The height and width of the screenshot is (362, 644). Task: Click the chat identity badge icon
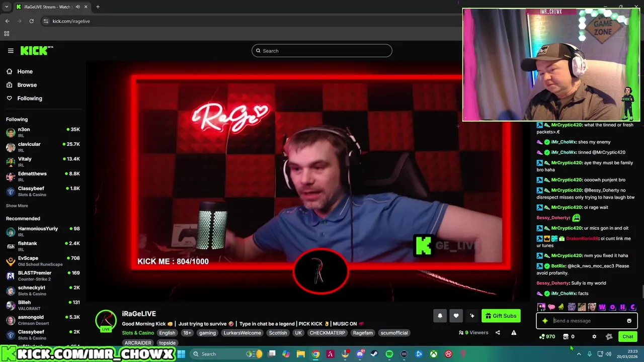609,337
